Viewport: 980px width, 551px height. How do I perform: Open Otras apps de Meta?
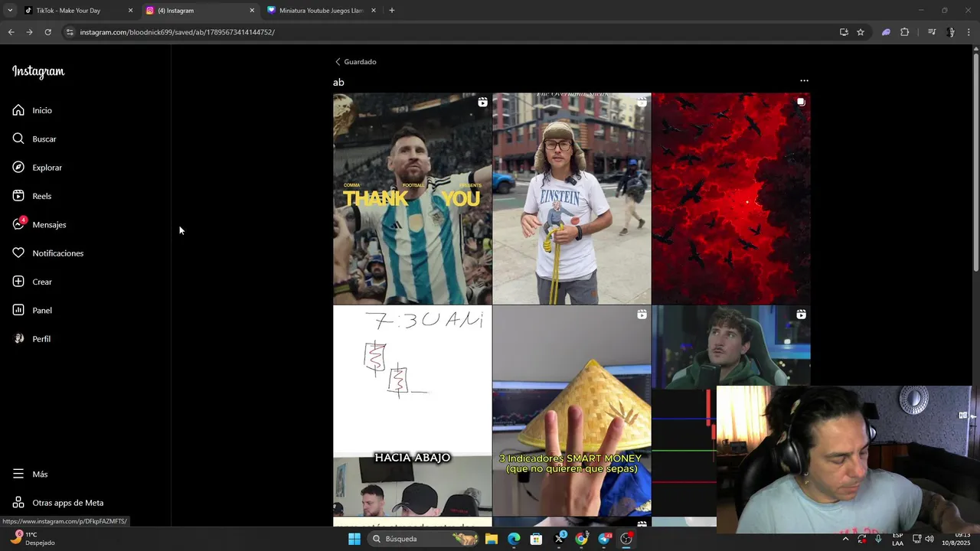click(57, 503)
